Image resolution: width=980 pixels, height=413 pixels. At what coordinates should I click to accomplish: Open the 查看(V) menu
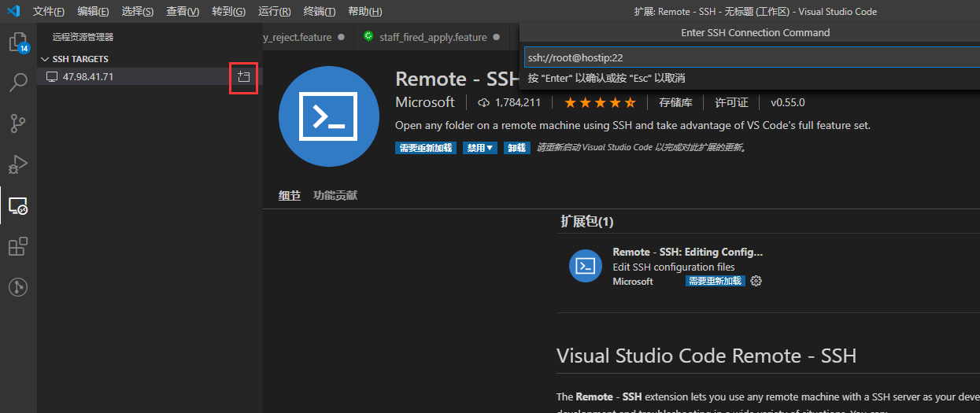183,12
